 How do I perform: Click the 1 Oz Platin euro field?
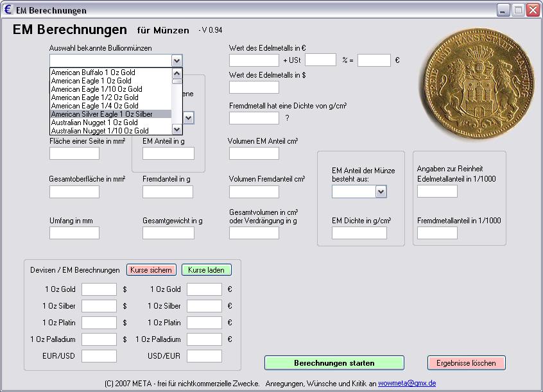pyautogui.click(x=204, y=323)
